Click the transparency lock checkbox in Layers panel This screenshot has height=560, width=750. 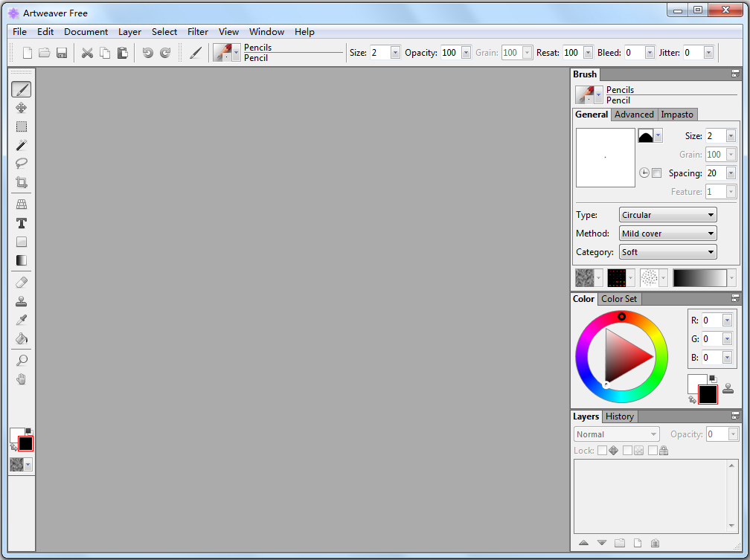(x=627, y=450)
